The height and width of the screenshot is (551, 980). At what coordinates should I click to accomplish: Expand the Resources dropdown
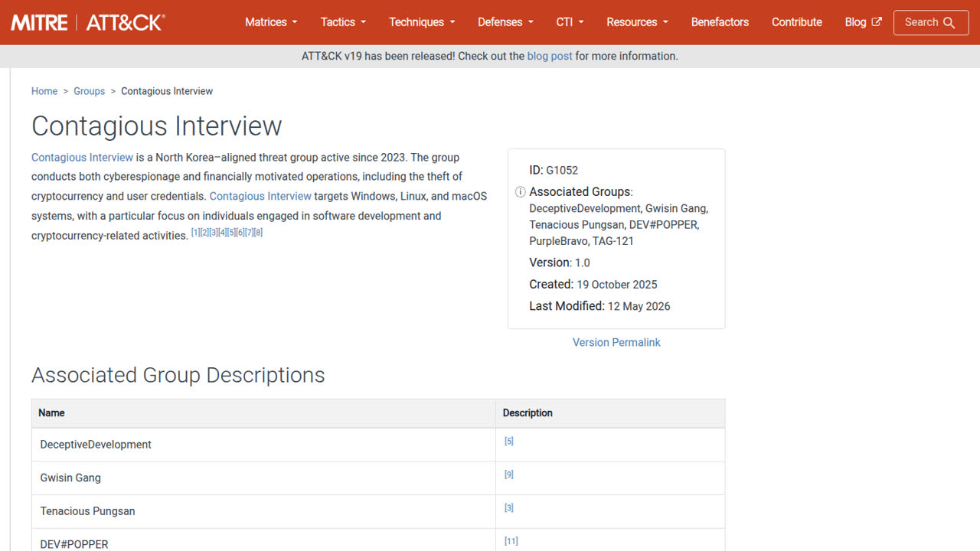637,22
